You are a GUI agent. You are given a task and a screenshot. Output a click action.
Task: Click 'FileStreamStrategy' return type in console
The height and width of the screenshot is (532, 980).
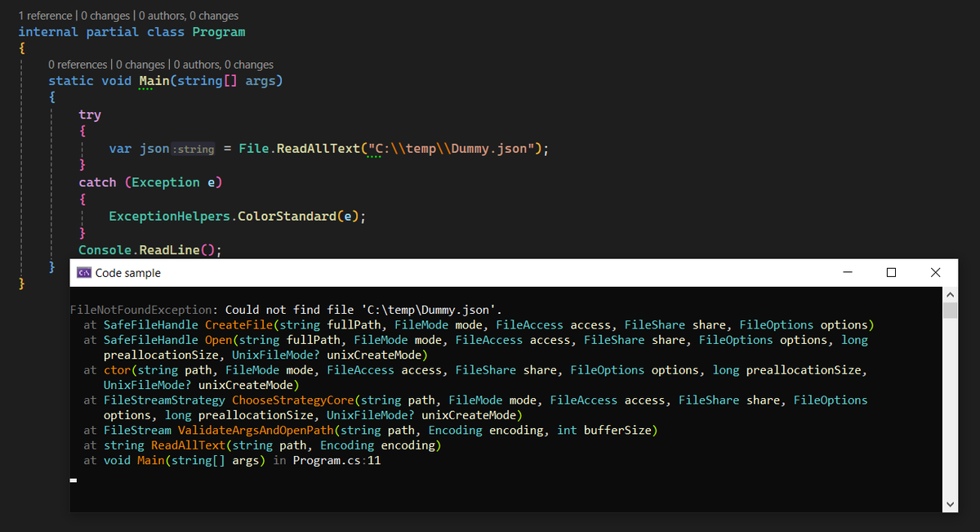164,400
